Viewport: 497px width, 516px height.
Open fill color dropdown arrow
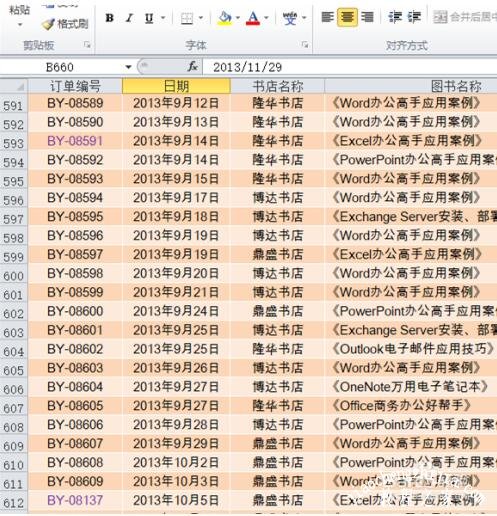(238, 18)
